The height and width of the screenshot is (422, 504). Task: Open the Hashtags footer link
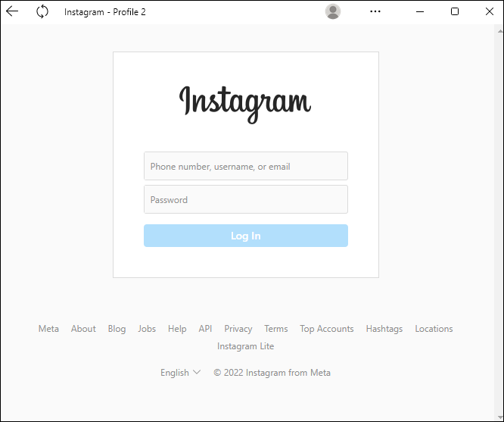point(384,329)
